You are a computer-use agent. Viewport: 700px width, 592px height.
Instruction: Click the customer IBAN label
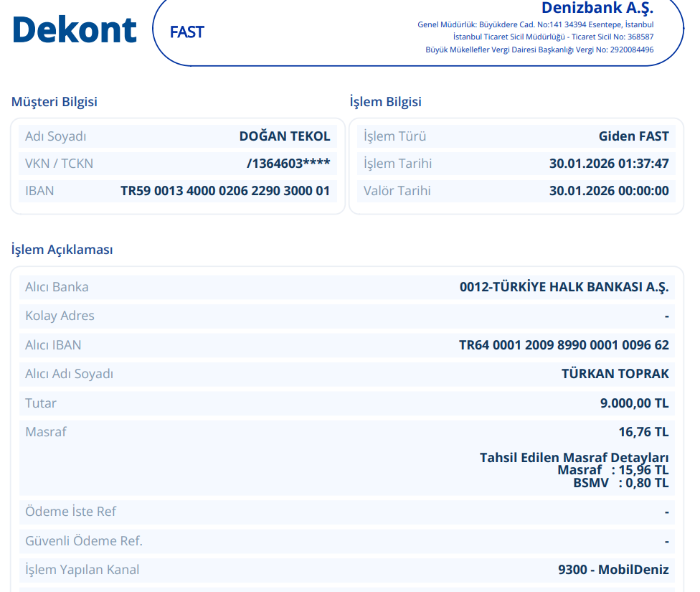click(x=39, y=191)
